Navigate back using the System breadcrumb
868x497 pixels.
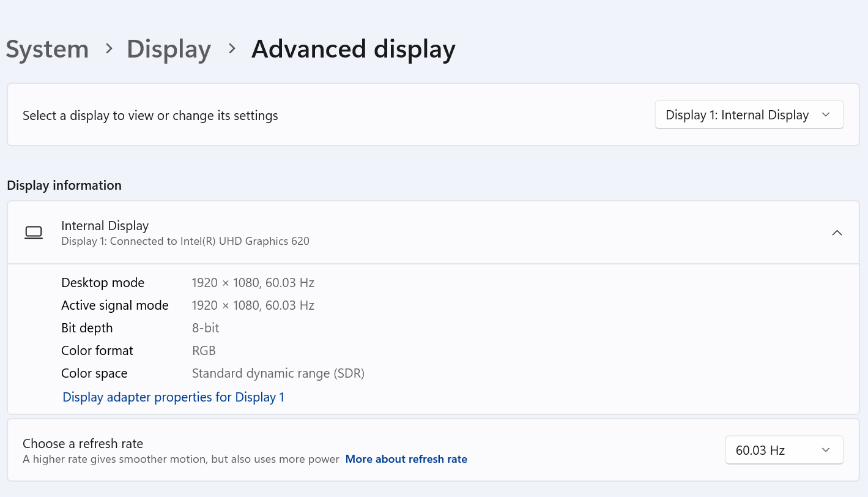pos(47,49)
